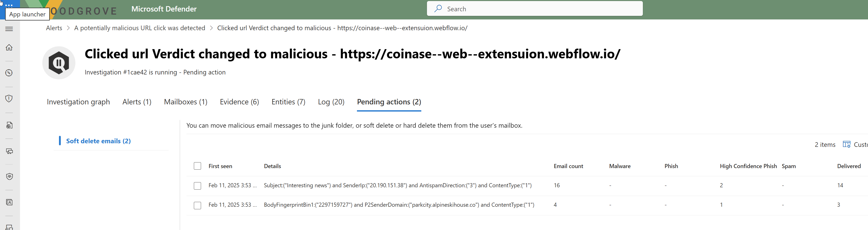This screenshot has width=868, height=230.
Task: Select all rows with header checkbox
Action: point(197,166)
